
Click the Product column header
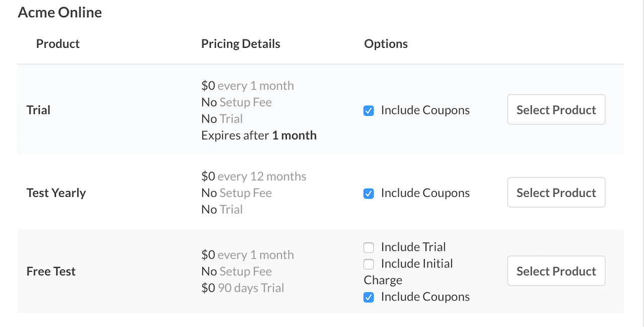57,44
